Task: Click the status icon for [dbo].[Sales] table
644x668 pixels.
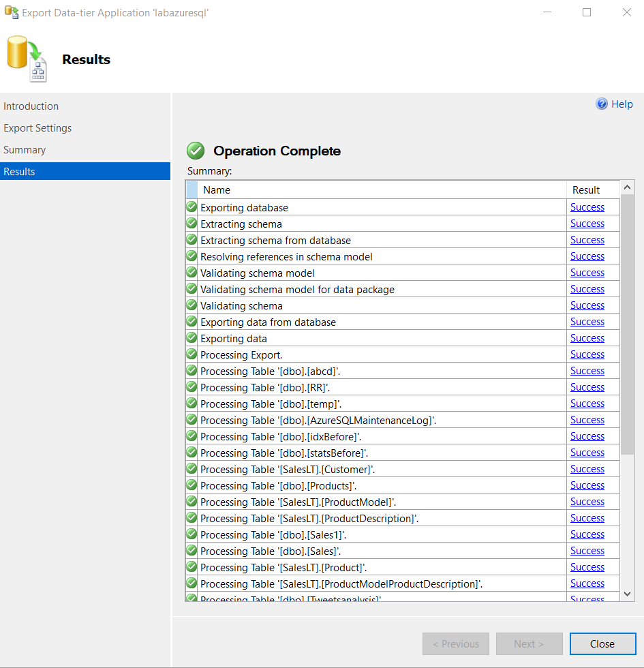Action: [x=191, y=551]
